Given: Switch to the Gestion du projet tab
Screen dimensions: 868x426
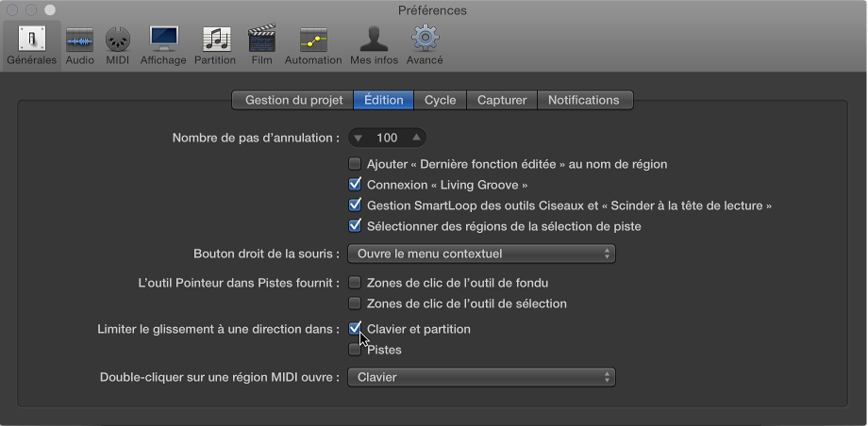Looking at the screenshot, I should point(293,100).
